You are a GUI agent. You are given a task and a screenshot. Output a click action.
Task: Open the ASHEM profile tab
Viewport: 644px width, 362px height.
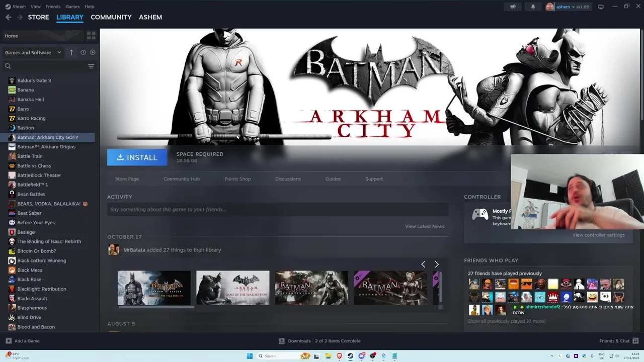pyautogui.click(x=150, y=17)
